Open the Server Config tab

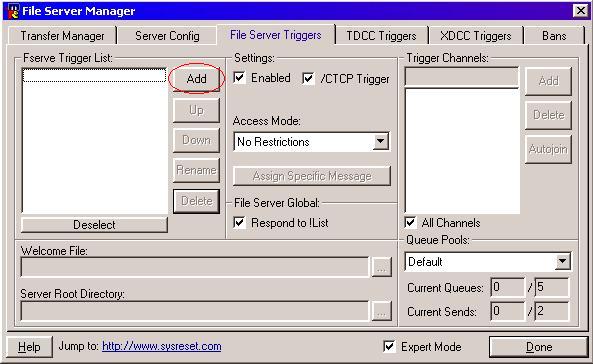(167, 36)
